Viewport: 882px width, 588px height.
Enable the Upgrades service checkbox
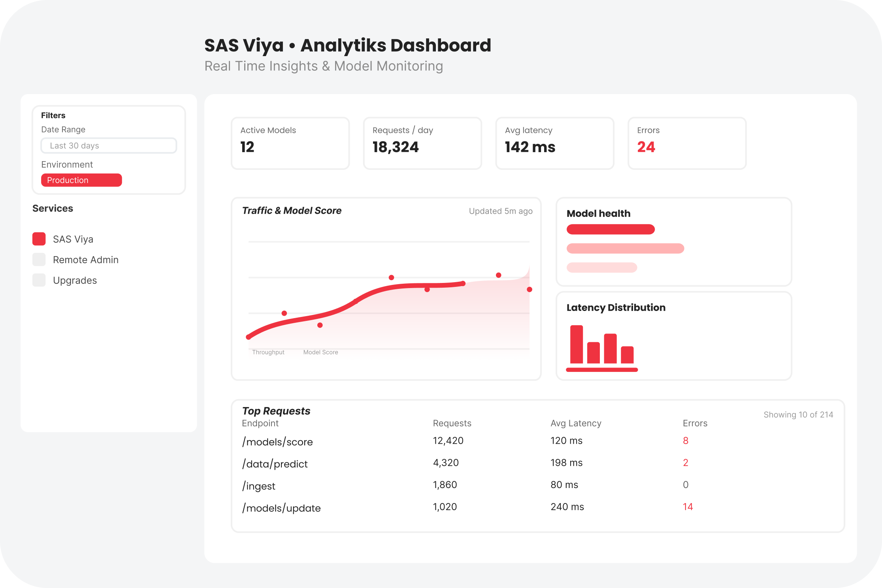(39, 280)
